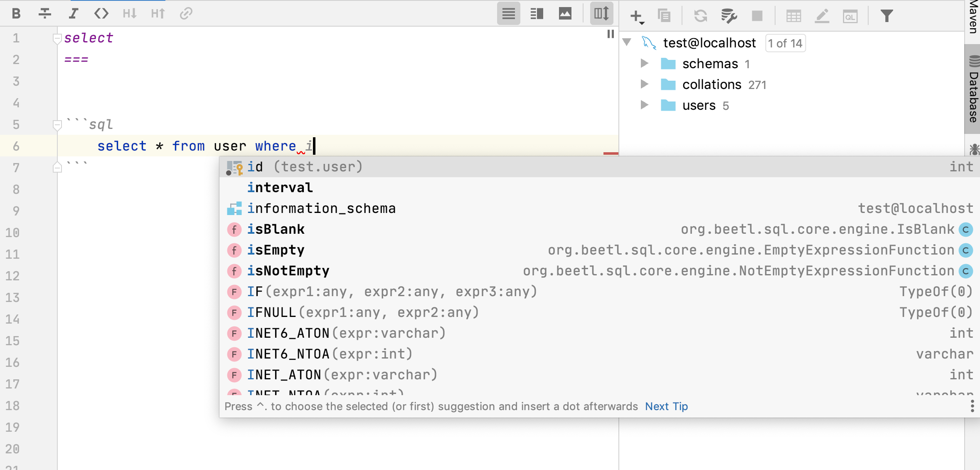Expand the collations folder node

point(644,84)
